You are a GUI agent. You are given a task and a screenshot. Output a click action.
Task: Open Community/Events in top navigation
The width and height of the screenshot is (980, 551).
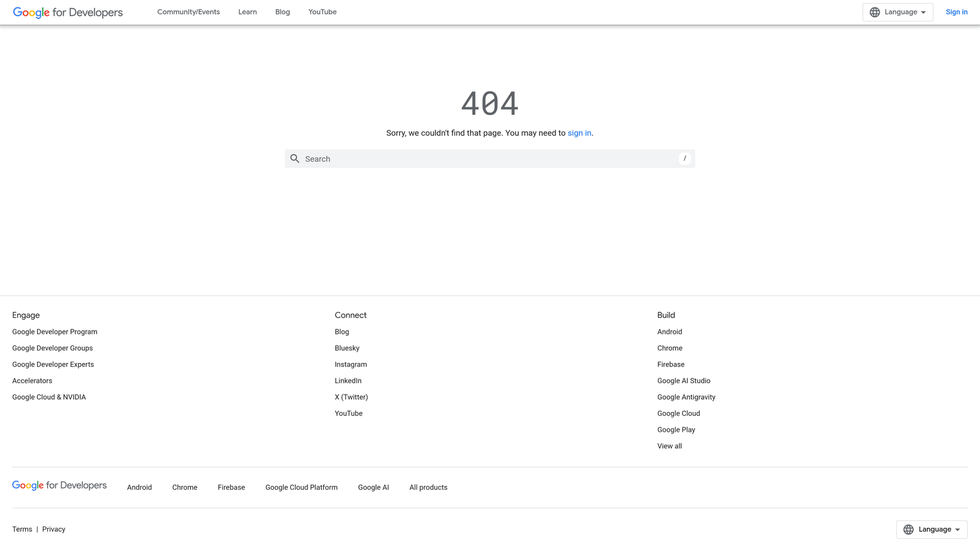coord(189,12)
